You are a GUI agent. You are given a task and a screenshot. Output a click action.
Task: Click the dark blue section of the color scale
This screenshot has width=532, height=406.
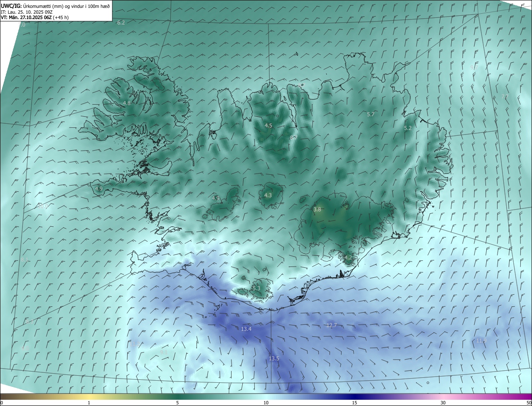(x=355, y=396)
